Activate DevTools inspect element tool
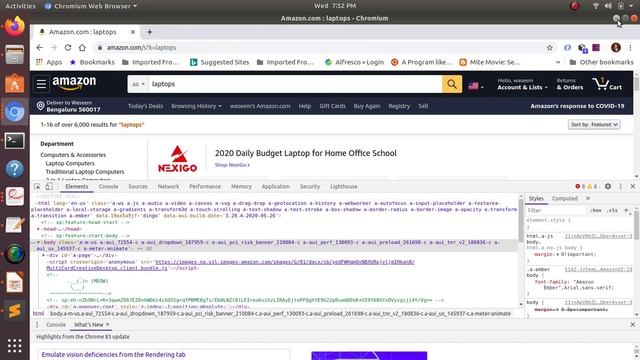The height and width of the screenshot is (360, 640). click(x=37, y=187)
